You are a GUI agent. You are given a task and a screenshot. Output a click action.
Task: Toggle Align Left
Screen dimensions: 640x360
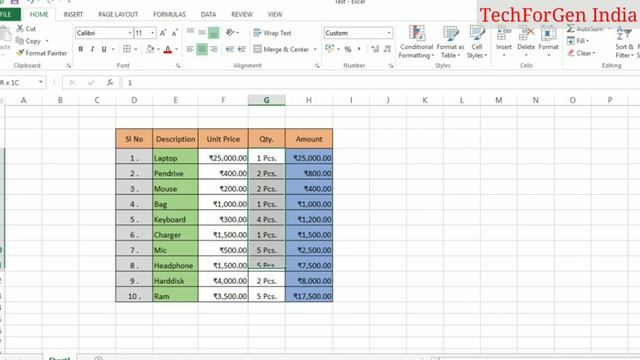point(190,49)
